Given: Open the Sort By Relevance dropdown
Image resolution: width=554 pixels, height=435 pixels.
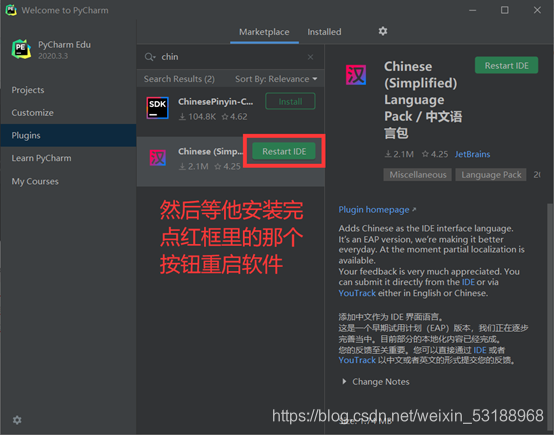Looking at the screenshot, I should tap(276, 79).
